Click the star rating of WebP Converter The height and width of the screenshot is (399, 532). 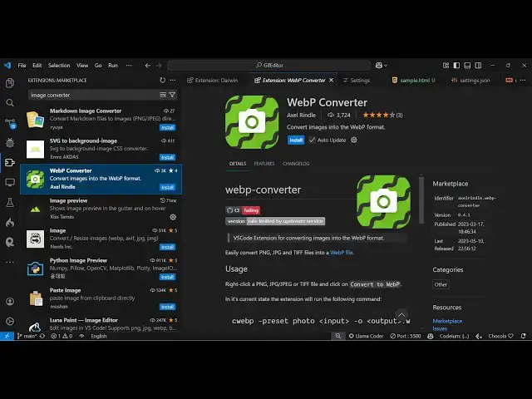[382, 115]
